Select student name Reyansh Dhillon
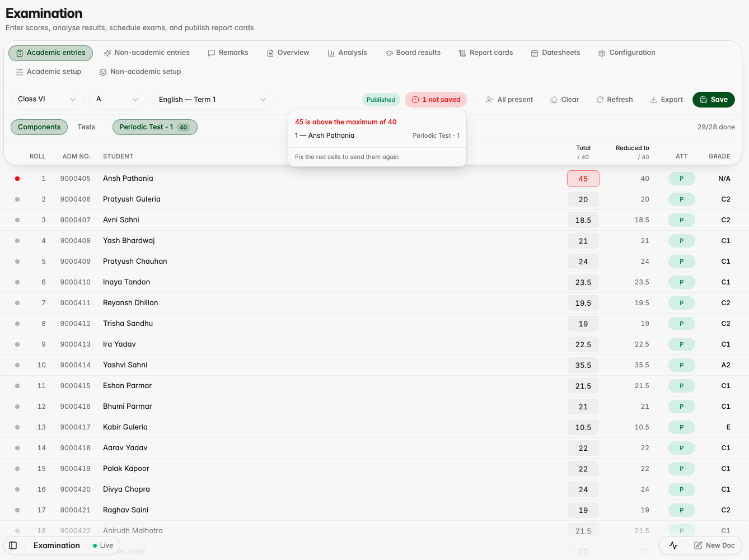This screenshot has height=560, width=749. [x=130, y=303]
